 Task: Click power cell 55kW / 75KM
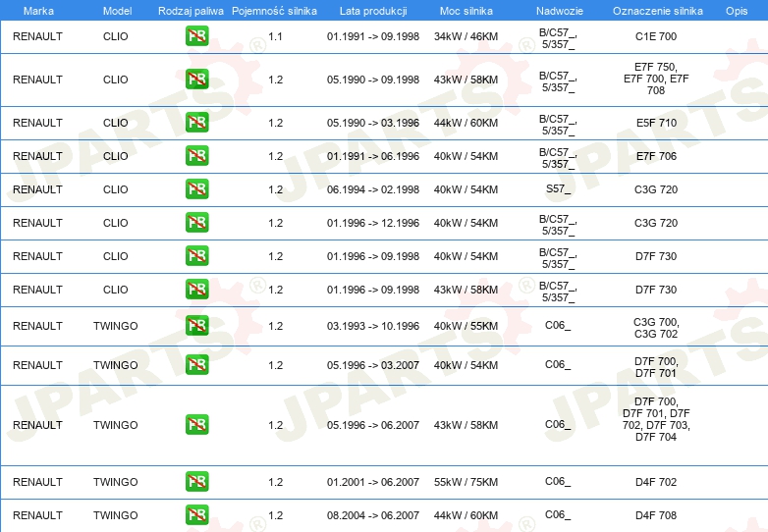click(x=466, y=482)
